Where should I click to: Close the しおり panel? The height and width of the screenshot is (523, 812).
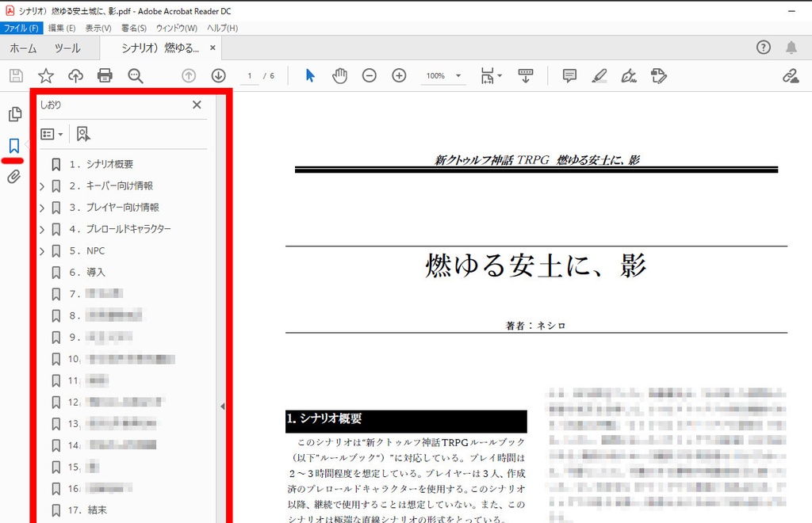click(196, 104)
